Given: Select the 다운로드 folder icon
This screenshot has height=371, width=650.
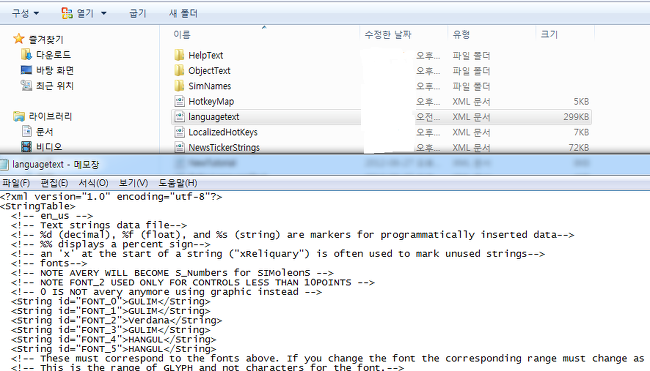Looking at the screenshot, I should click(26, 54).
